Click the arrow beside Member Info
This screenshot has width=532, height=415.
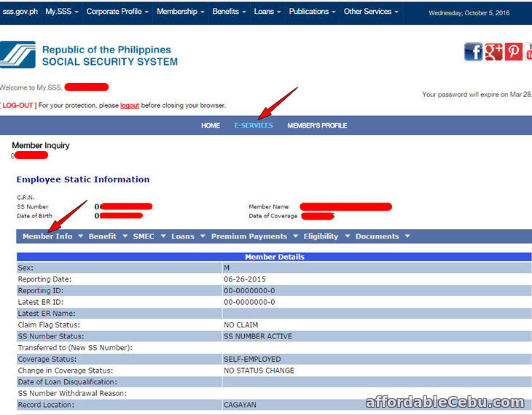(80, 236)
